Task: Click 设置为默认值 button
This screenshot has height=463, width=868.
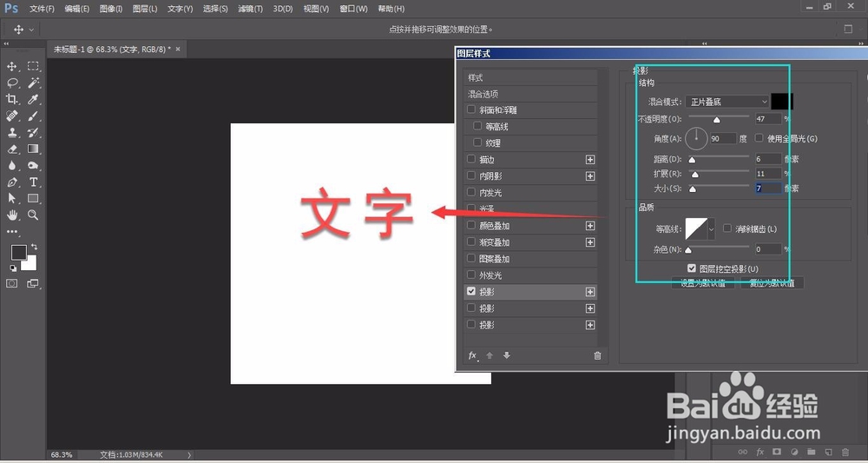Action: click(702, 283)
